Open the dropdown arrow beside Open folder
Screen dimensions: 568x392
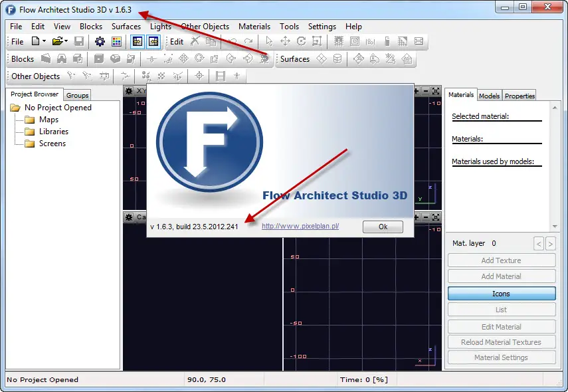pyautogui.click(x=66, y=41)
